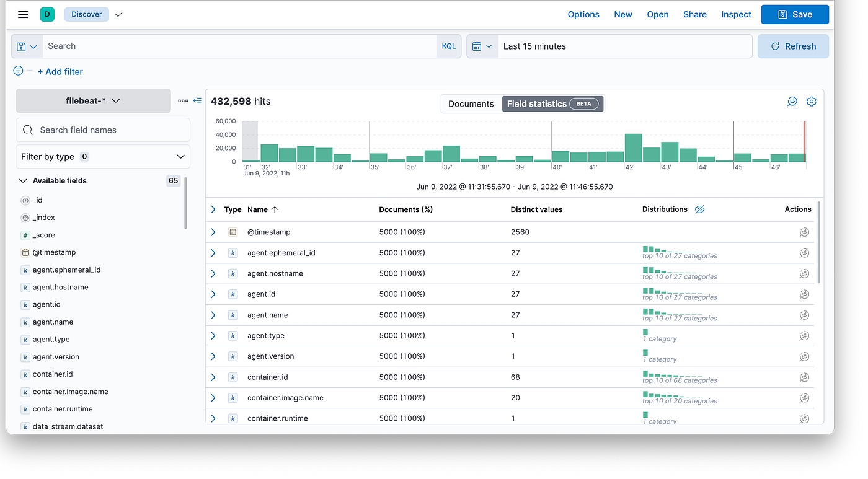Open the Lens visualization icon beside gear
The width and height of the screenshot is (868, 479).
click(x=792, y=102)
